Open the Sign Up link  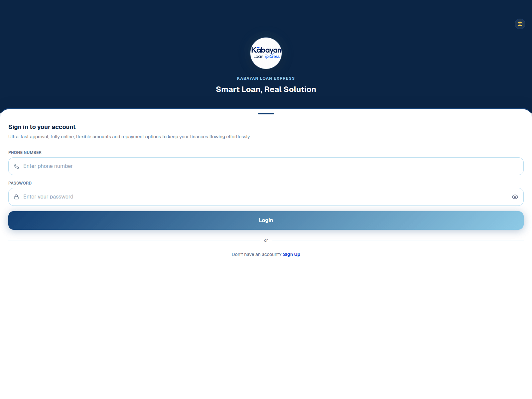292,254
